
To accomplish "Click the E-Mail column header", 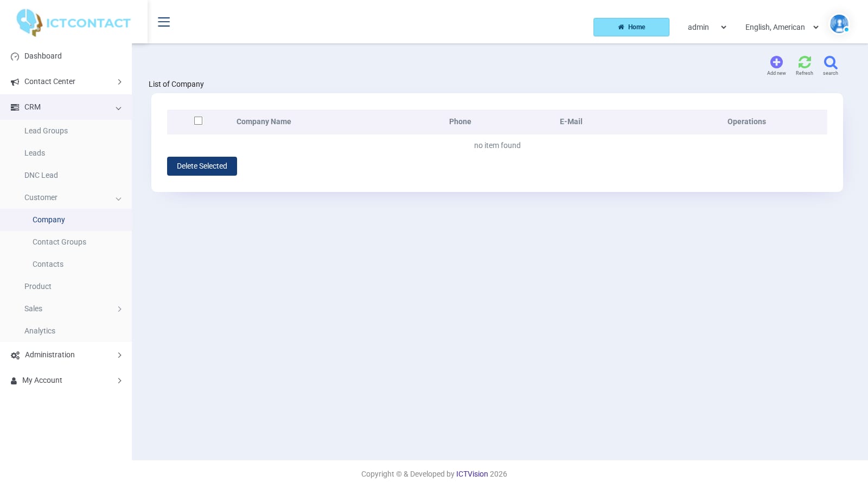I will coord(571,121).
